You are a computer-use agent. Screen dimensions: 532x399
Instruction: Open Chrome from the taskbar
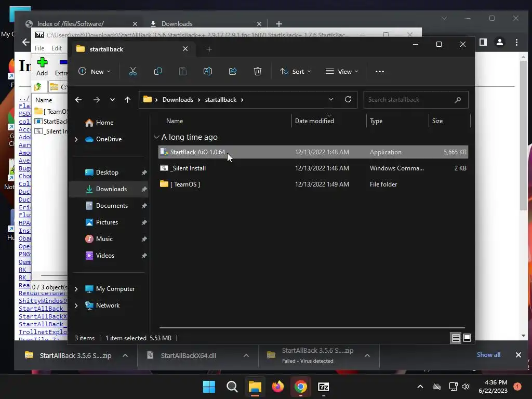point(301,387)
